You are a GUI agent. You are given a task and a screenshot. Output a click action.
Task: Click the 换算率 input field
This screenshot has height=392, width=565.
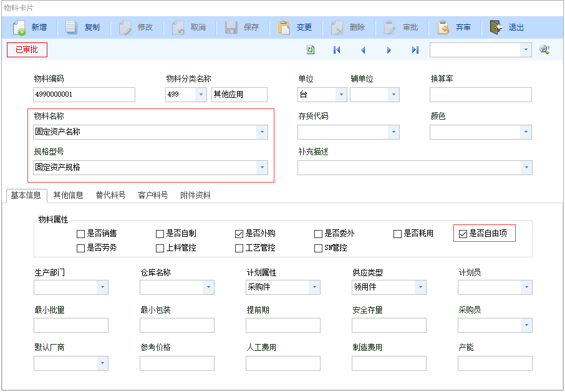(x=481, y=95)
